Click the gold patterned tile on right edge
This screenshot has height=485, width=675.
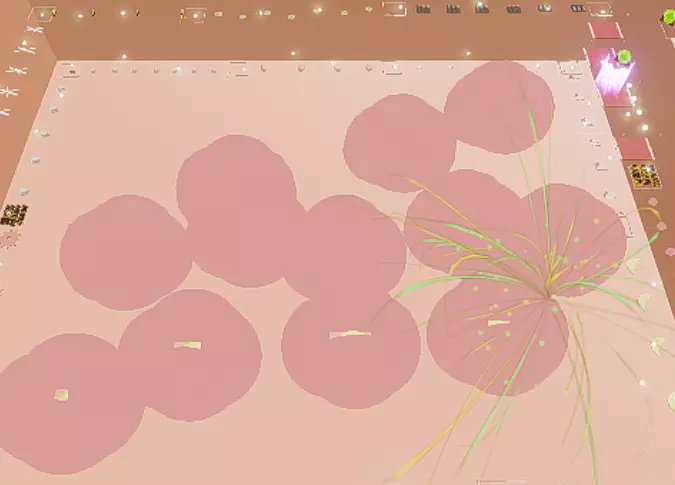click(644, 176)
